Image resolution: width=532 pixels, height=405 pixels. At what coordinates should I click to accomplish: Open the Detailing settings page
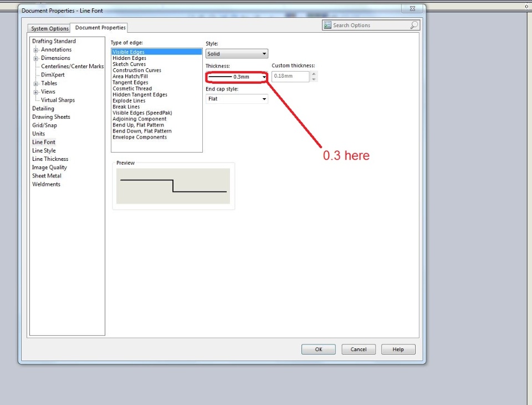coord(43,108)
